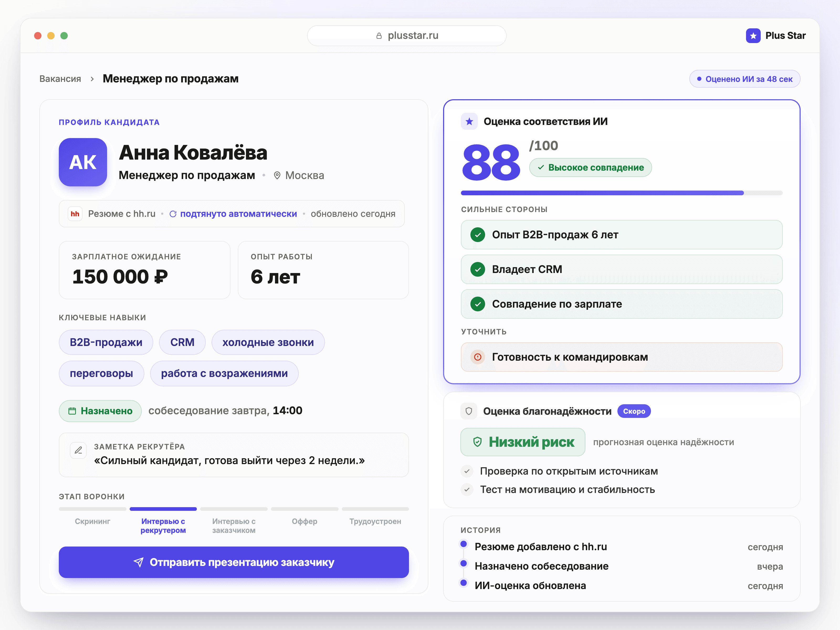Click the Низкий риск badge
Viewport: 840px width, 630px height.
523,442
